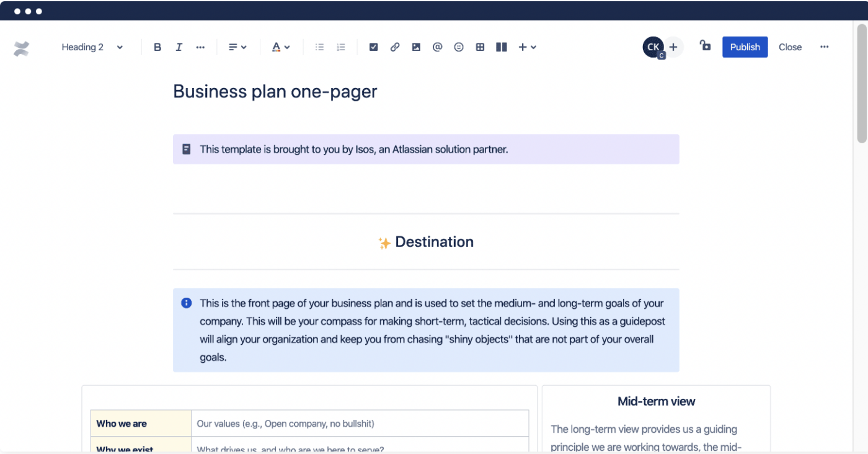The width and height of the screenshot is (868, 454).
Task: Insert a bullet list
Action: click(x=319, y=47)
